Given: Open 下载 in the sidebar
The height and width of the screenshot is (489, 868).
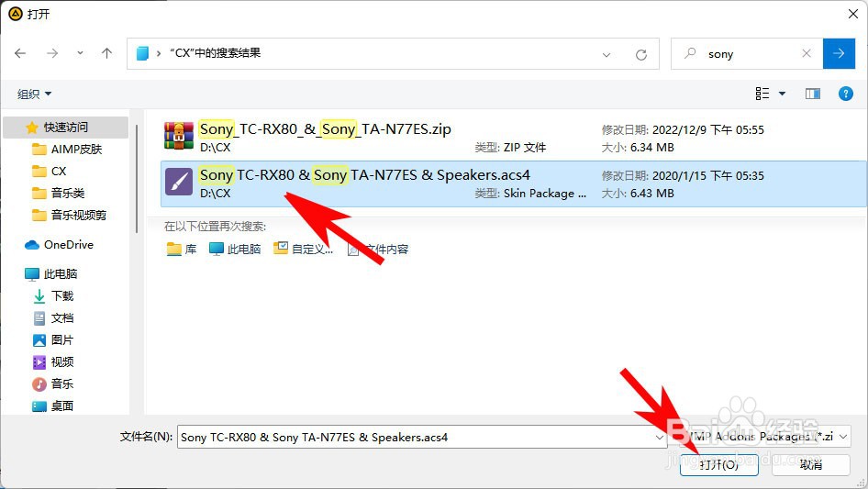Looking at the screenshot, I should click(x=54, y=295).
